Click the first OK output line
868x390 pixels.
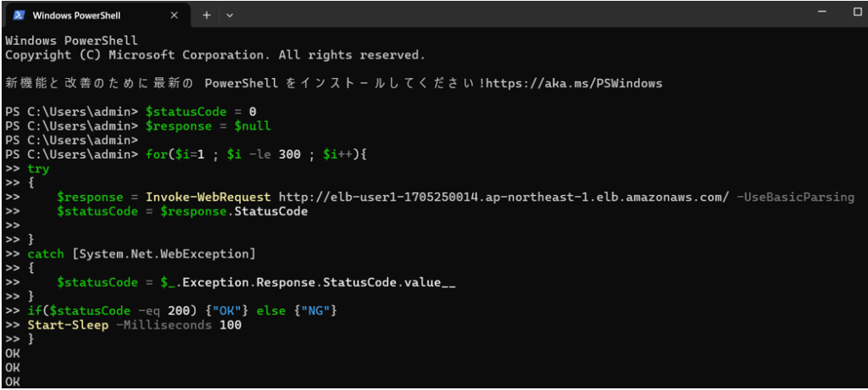[x=12, y=353]
